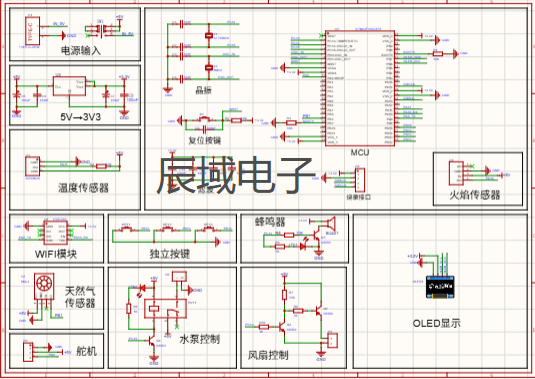Select the KEY1 push-button symbol
The height and width of the screenshot is (379, 535).
(x=126, y=229)
